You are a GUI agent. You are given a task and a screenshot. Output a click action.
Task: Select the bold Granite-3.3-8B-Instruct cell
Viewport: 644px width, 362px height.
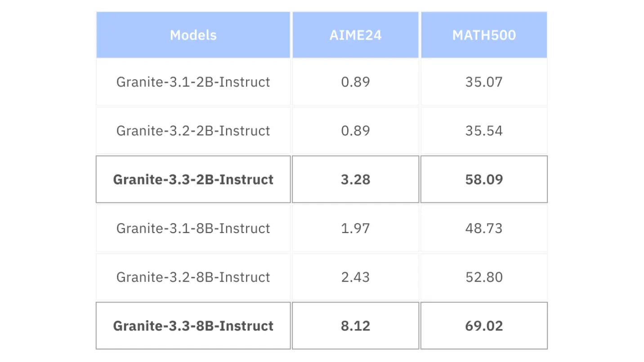click(x=193, y=326)
